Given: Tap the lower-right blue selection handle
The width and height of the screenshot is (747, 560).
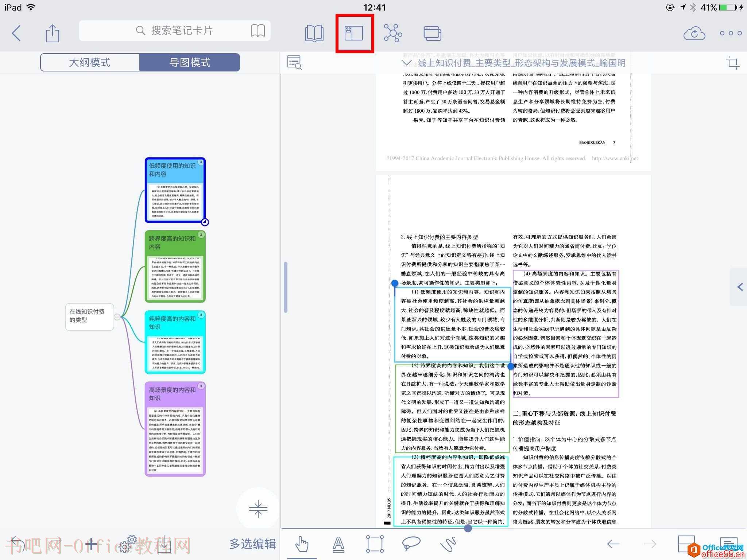Looking at the screenshot, I should (x=511, y=366).
